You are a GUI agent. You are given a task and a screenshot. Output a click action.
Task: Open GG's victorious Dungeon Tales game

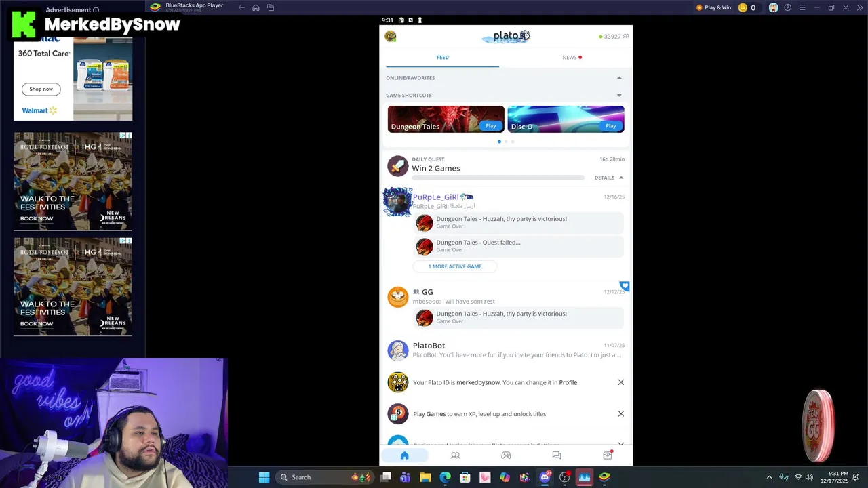coord(519,317)
